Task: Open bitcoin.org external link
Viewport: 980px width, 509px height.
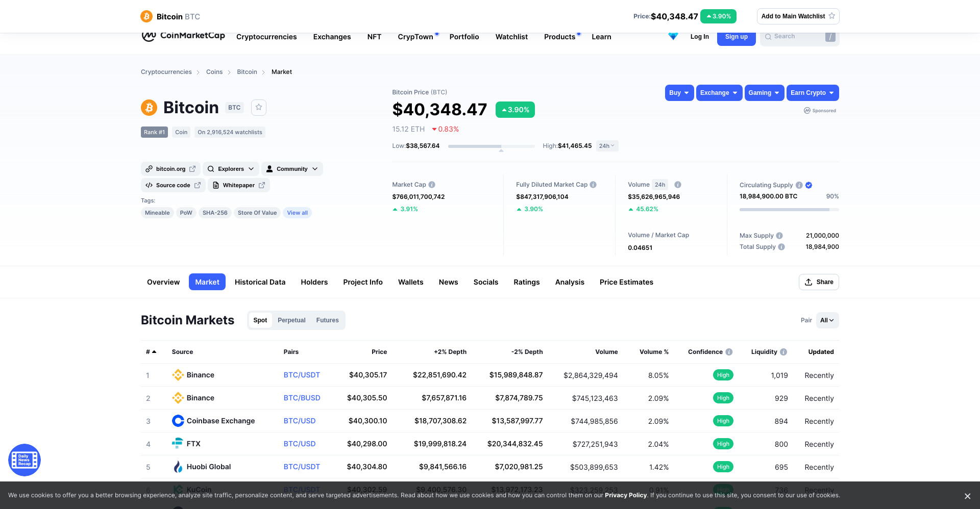Action: [170, 169]
